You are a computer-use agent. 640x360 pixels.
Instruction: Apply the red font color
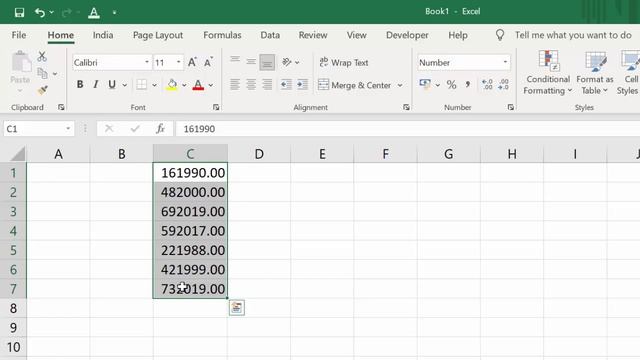click(198, 84)
